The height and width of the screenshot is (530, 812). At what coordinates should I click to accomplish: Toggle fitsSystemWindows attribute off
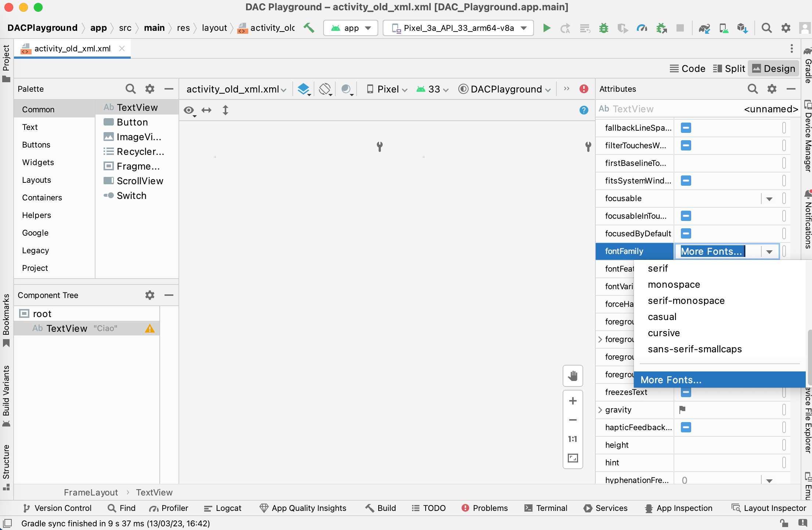[686, 181]
